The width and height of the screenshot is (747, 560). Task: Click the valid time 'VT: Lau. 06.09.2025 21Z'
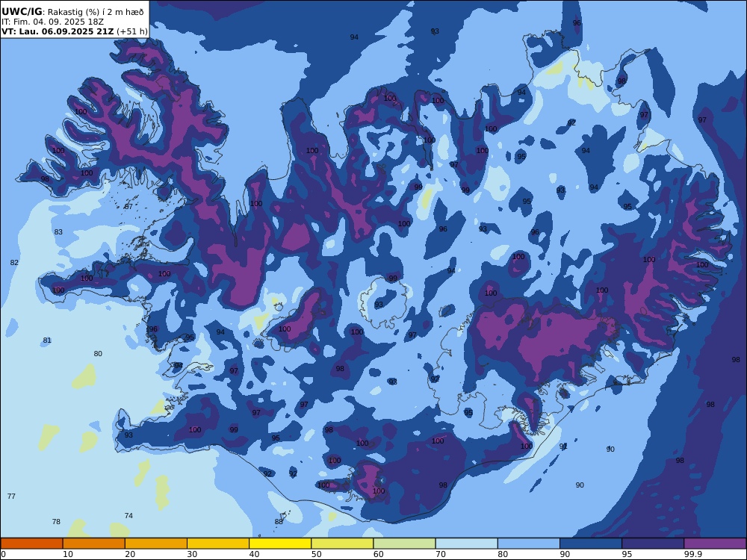point(58,31)
